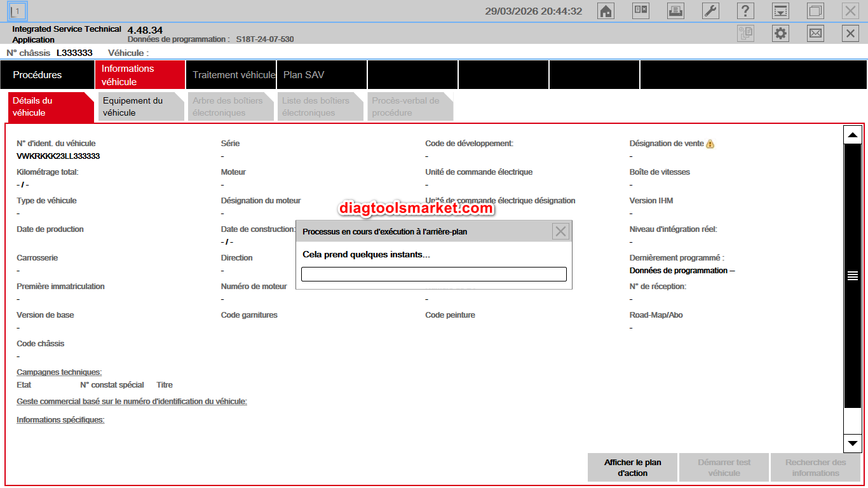
Task: Open the Traitement véhicule tab
Action: click(x=233, y=75)
